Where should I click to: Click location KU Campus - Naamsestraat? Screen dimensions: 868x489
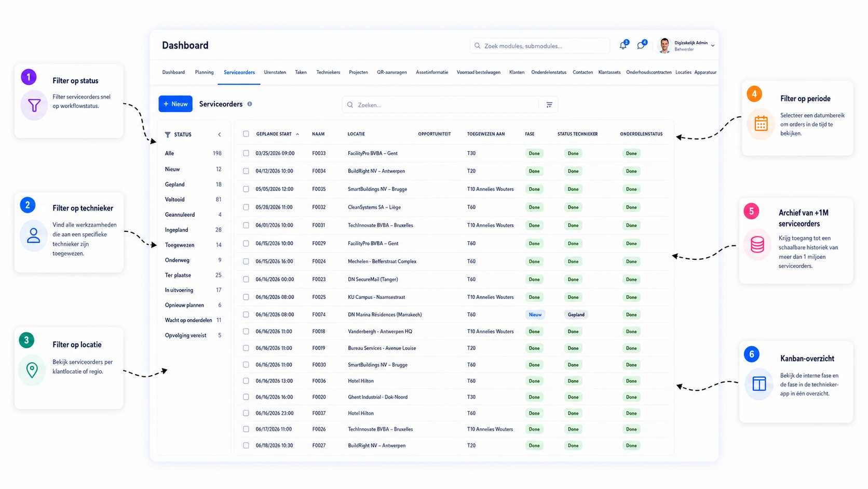pos(376,297)
